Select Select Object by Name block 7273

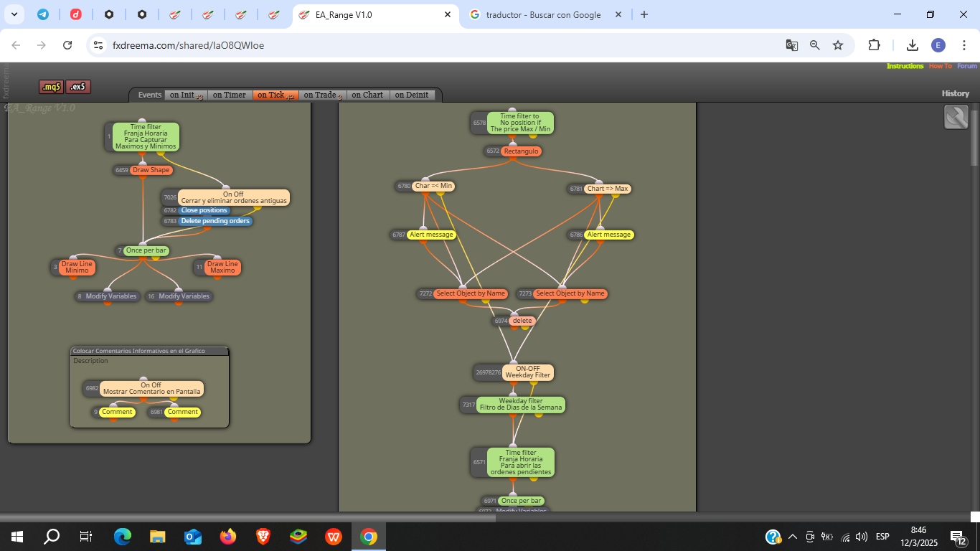pos(570,293)
